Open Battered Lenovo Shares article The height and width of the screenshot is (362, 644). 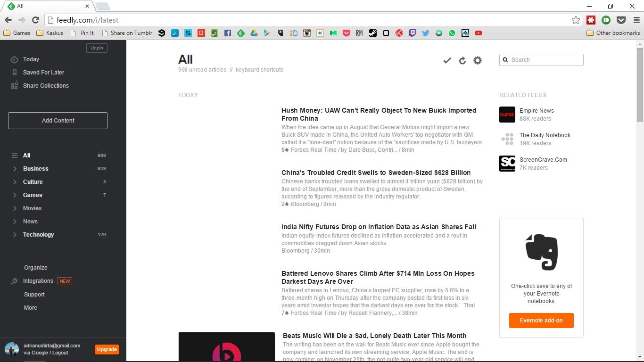378,278
